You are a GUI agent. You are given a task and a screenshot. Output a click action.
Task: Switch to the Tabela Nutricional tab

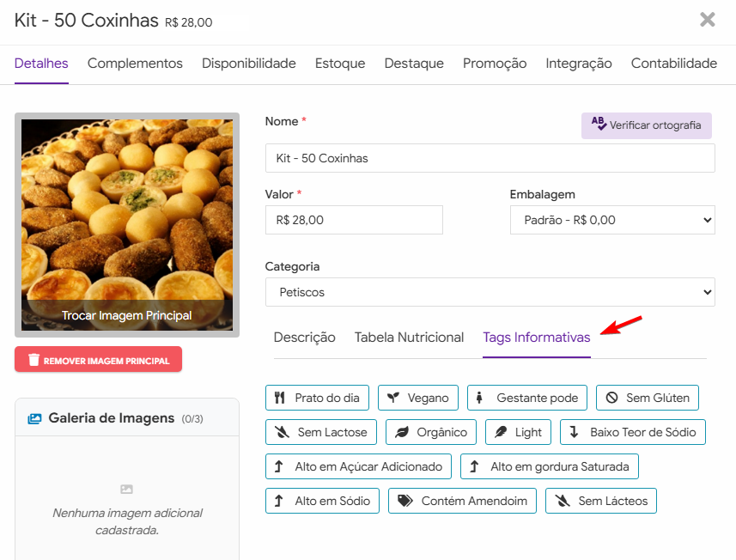[x=409, y=338]
